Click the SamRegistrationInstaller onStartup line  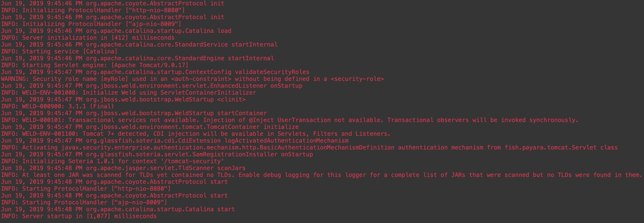157,154
